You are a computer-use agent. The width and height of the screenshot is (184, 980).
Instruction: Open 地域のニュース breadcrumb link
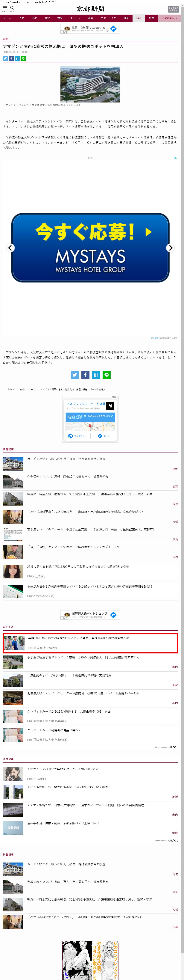coord(27,389)
